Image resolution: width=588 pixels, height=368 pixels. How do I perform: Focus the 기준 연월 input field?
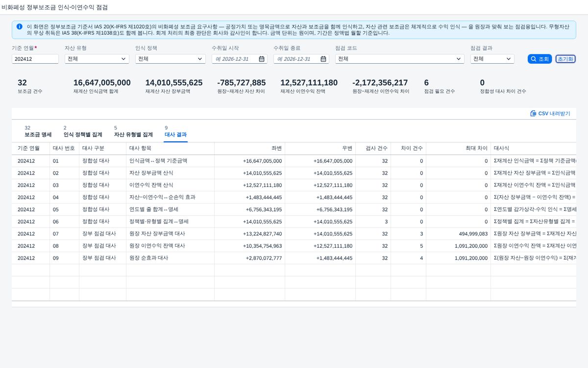pos(35,59)
